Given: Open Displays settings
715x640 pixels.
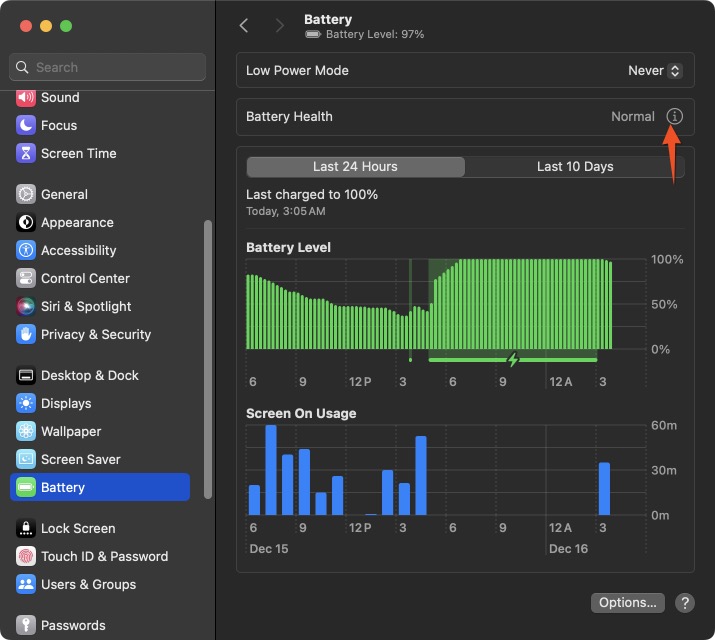Looking at the screenshot, I should (65, 404).
